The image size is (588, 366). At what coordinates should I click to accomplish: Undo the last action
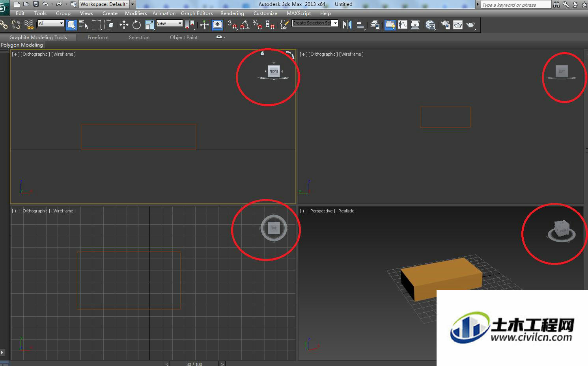(x=45, y=4)
